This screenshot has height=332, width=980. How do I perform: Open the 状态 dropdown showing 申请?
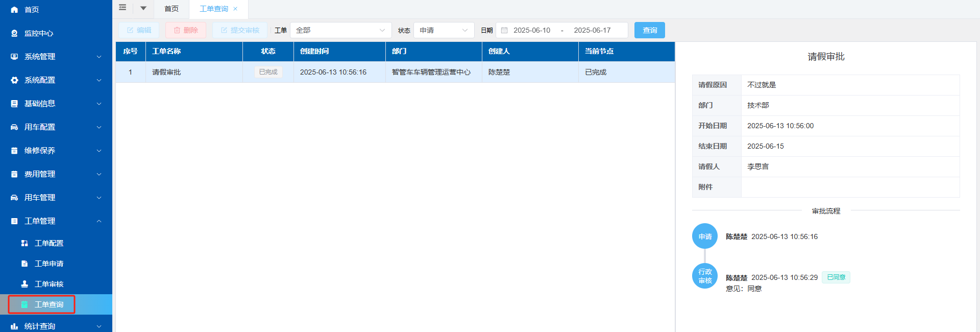444,30
